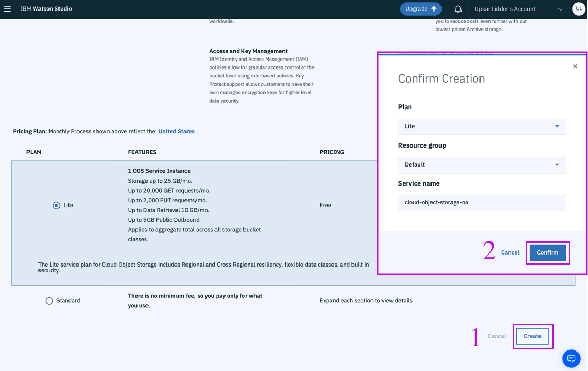The height and width of the screenshot is (371, 588).
Task: Click '1 COS Service Instance' text
Action: click(x=159, y=171)
